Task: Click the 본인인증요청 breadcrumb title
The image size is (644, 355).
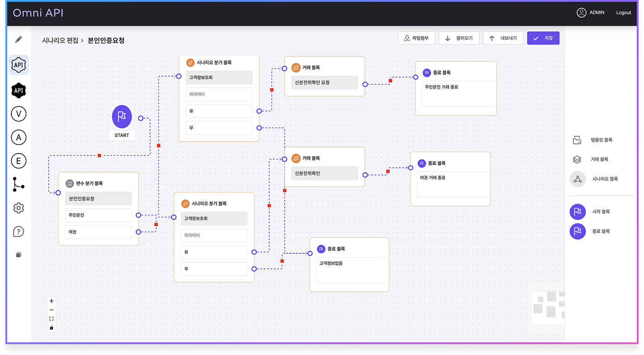Action: tap(106, 40)
